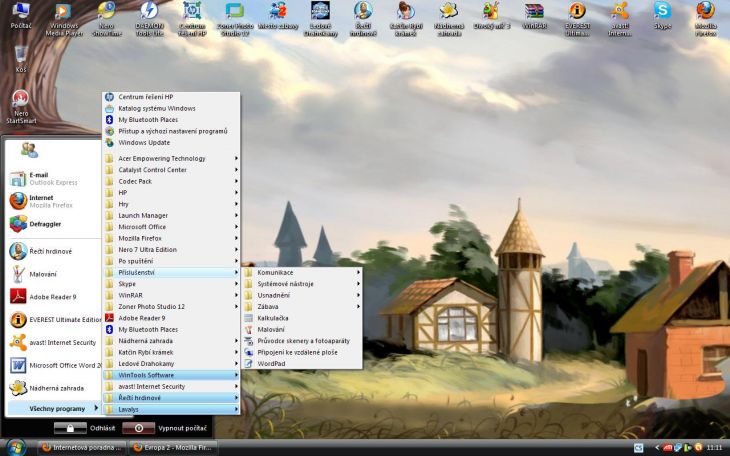Expand the Hry folder
Viewport: 730px width, 456px height.
point(171,204)
